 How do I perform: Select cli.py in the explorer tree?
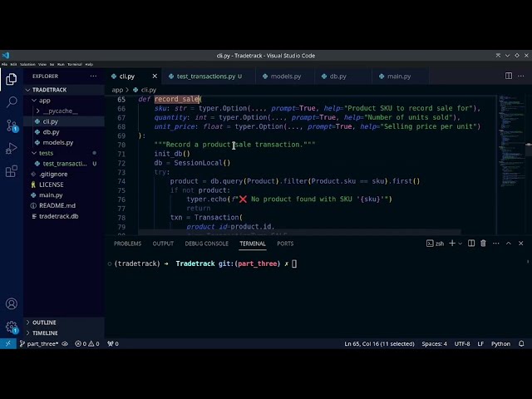point(64,121)
